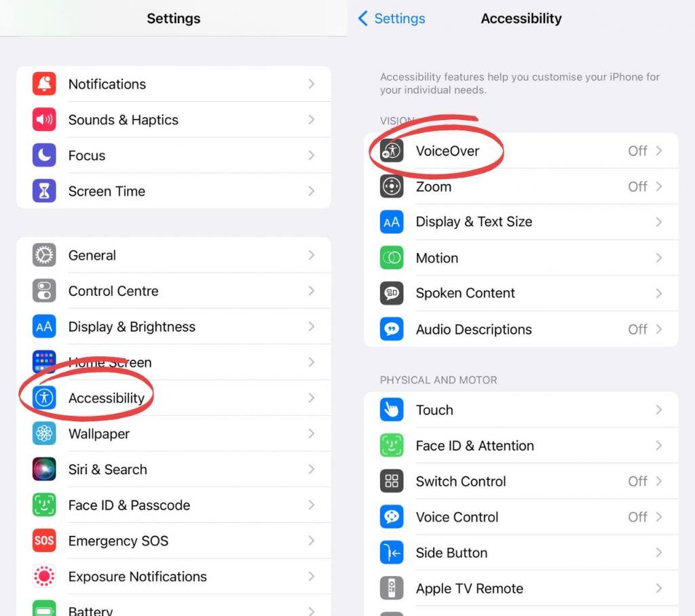
Task: Tap the Display & Text Size AA icon
Action: [x=392, y=222]
